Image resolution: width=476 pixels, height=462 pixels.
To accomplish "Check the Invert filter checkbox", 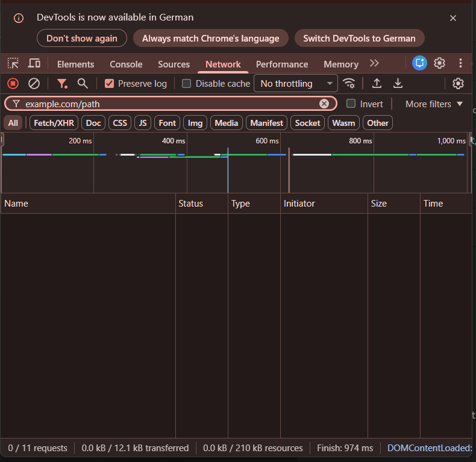I will [x=351, y=104].
